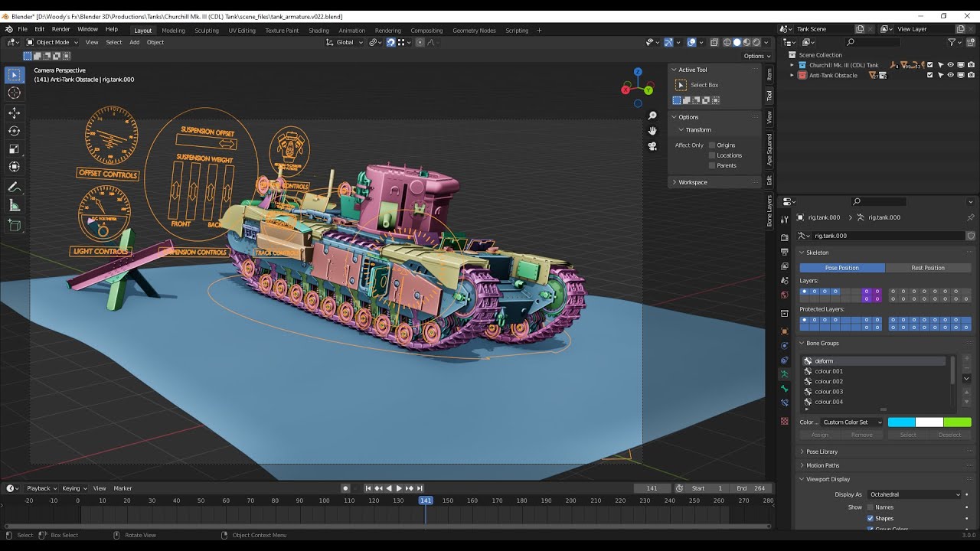980x551 pixels.
Task: Activate the Rotate tool
Action: pyautogui.click(x=14, y=130)
